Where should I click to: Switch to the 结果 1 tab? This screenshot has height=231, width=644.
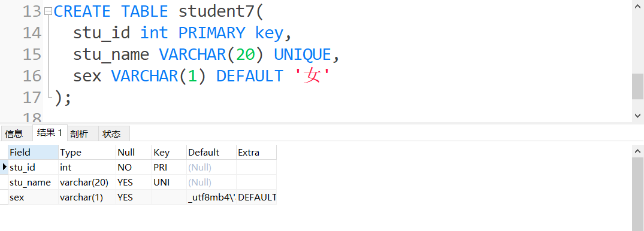pos(50,133)
